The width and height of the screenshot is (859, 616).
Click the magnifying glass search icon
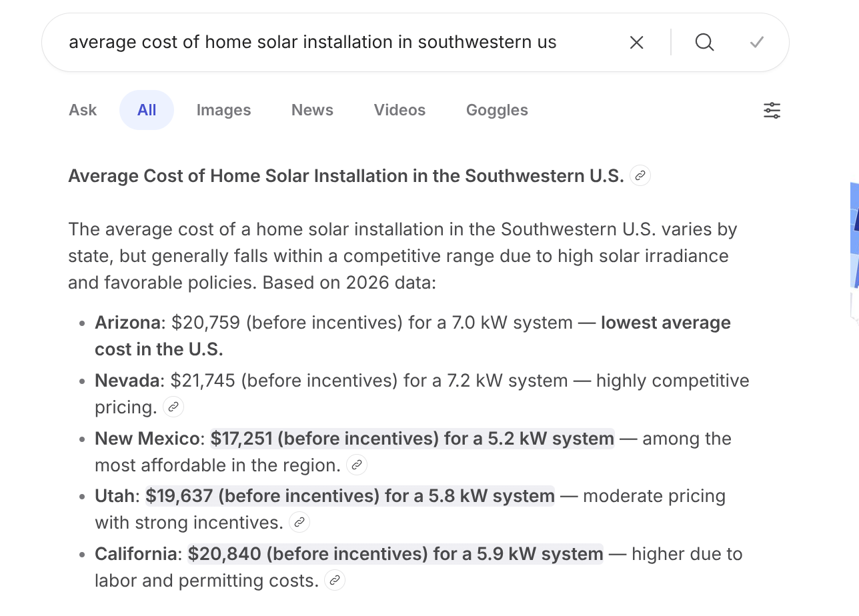(x=704, y=43)
